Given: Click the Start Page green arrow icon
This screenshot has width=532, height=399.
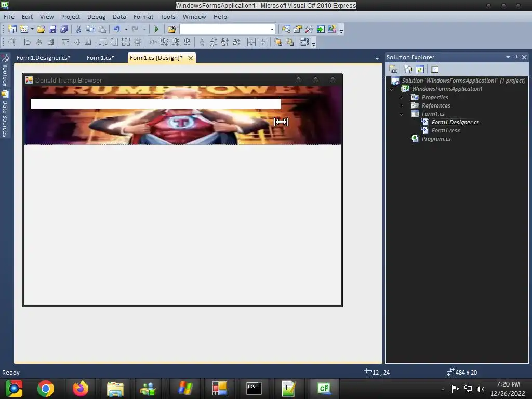Looking at the screenshot, I should point(320,29).
